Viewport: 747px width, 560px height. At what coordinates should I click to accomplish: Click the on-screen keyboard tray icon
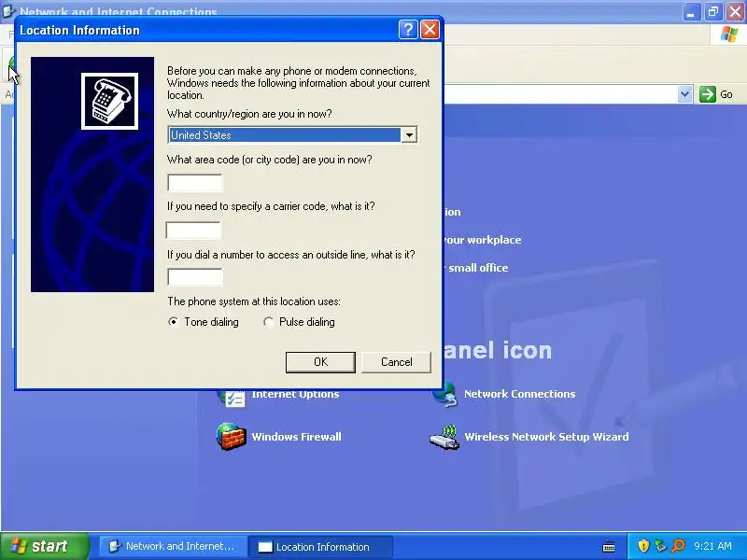[609, 546]
